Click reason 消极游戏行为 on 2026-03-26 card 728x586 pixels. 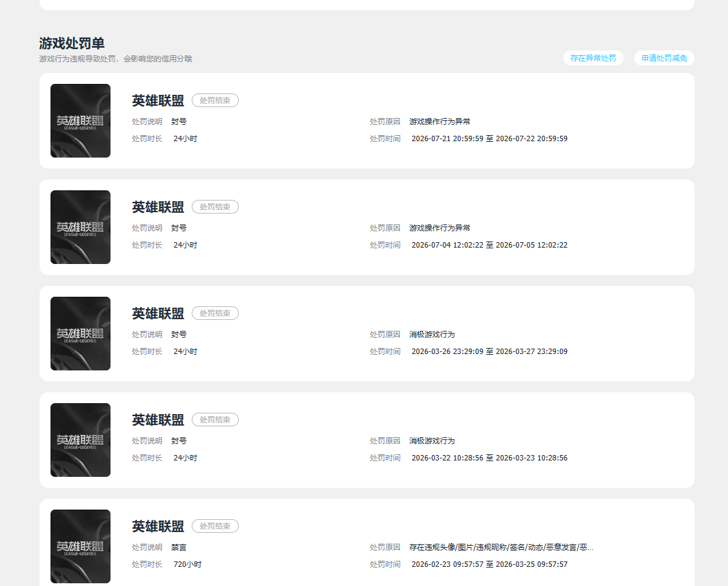pos(432,334)
